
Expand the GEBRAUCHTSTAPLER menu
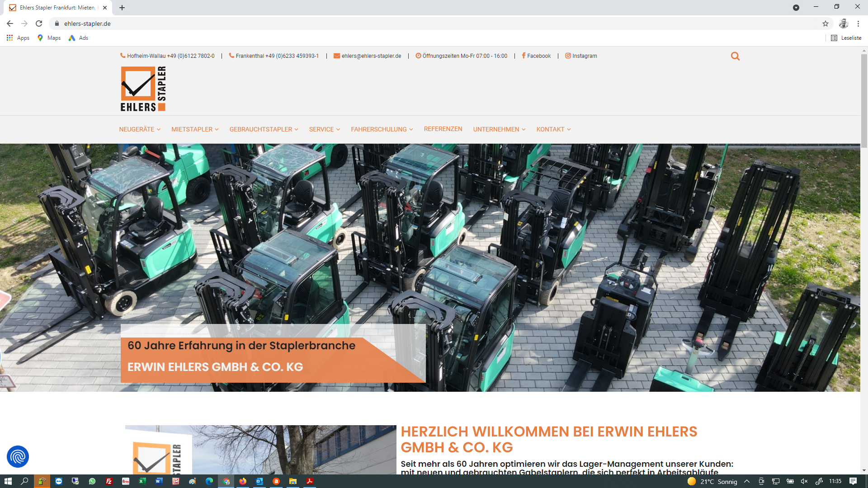click(x=264, y=129)
